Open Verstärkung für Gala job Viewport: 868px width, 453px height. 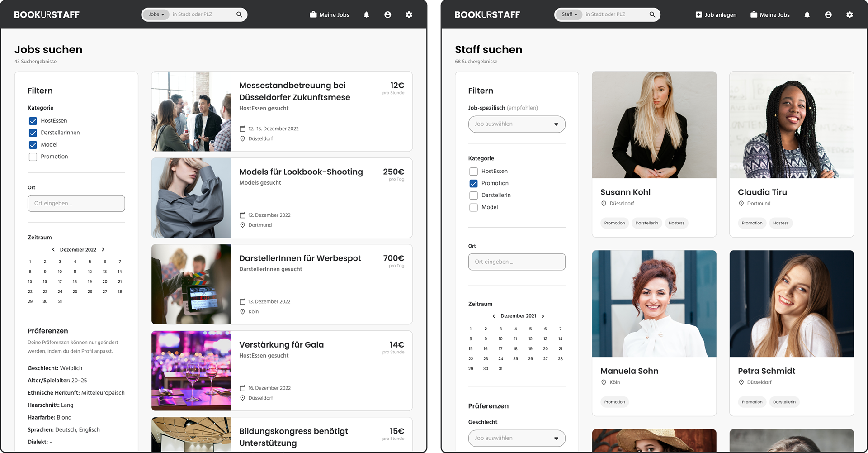281,344
